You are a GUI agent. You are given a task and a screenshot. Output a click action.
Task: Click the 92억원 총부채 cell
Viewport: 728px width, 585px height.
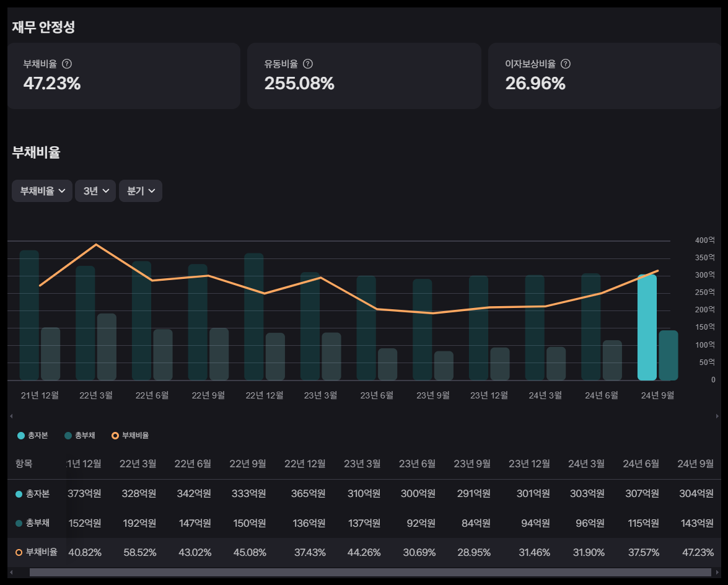421,523
